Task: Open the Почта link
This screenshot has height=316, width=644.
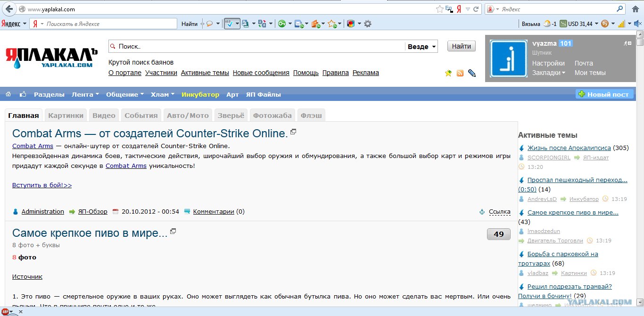Action: (584, 63)
